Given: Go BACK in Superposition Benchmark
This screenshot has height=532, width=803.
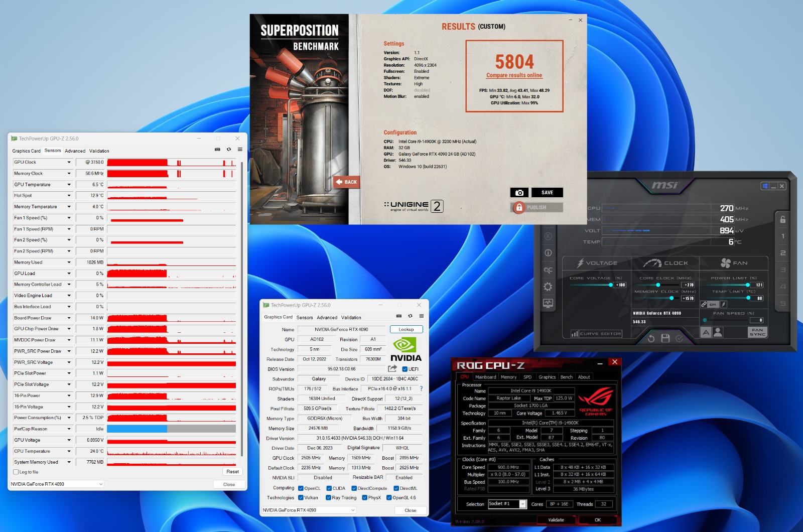Looking at the screenshot, I should pyautogui.click(x=347, y=182).
